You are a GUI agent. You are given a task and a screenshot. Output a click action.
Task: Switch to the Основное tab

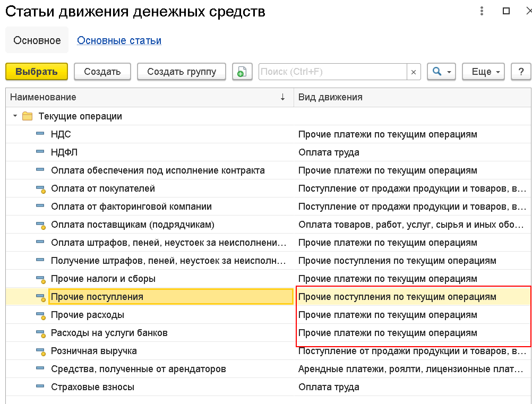pos(37,40)
